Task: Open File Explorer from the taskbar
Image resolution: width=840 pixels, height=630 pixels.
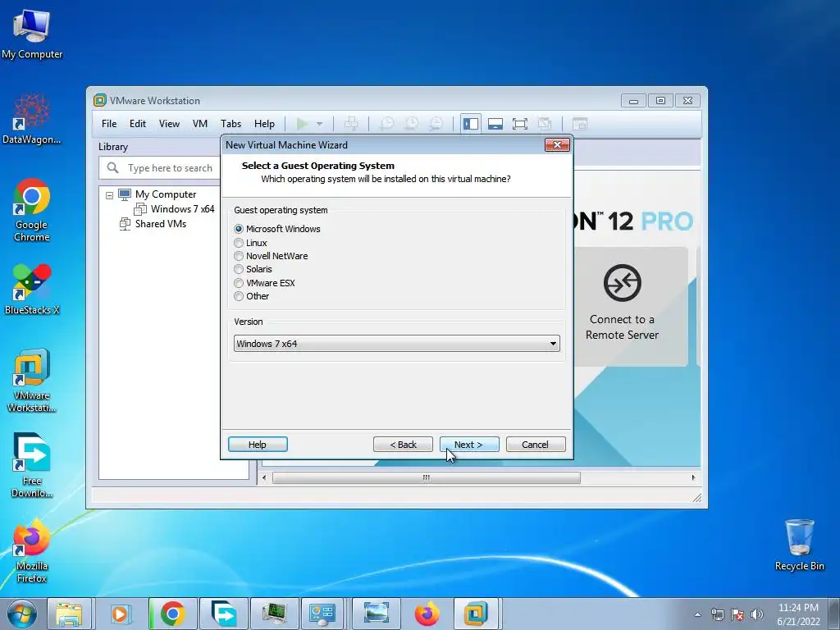Action: tap(69, 614)
